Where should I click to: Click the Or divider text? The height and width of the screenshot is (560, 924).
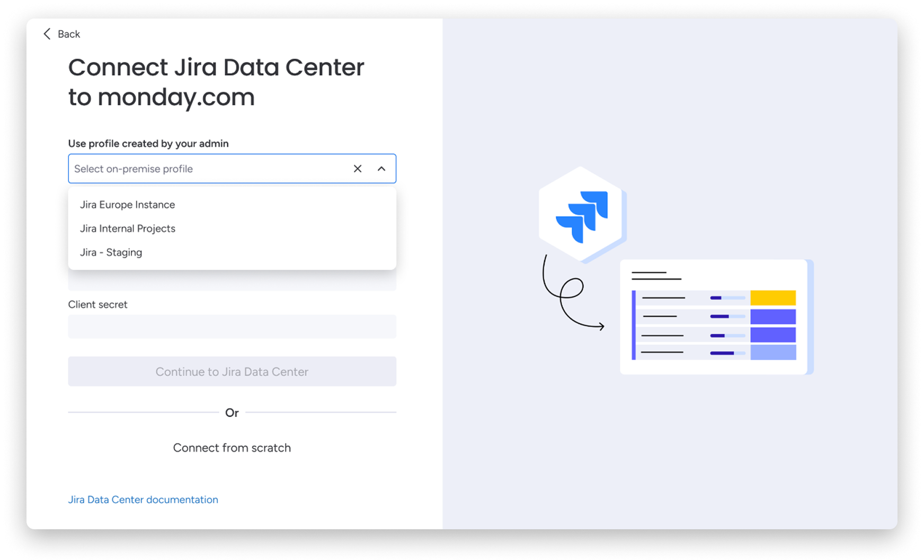point(232,413)
